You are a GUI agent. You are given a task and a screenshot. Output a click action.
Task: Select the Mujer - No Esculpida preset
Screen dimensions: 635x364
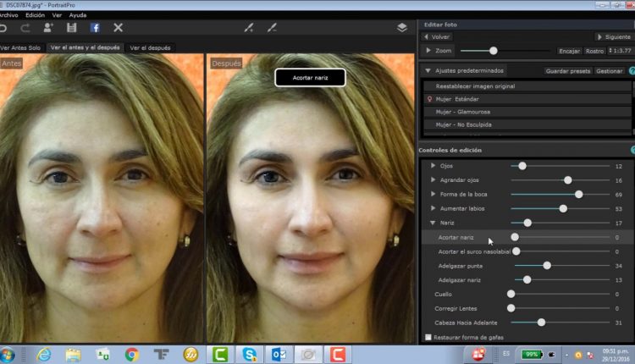527,124
